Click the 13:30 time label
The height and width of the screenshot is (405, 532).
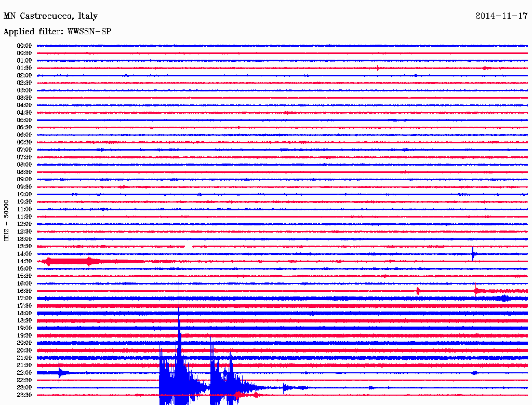24,246
